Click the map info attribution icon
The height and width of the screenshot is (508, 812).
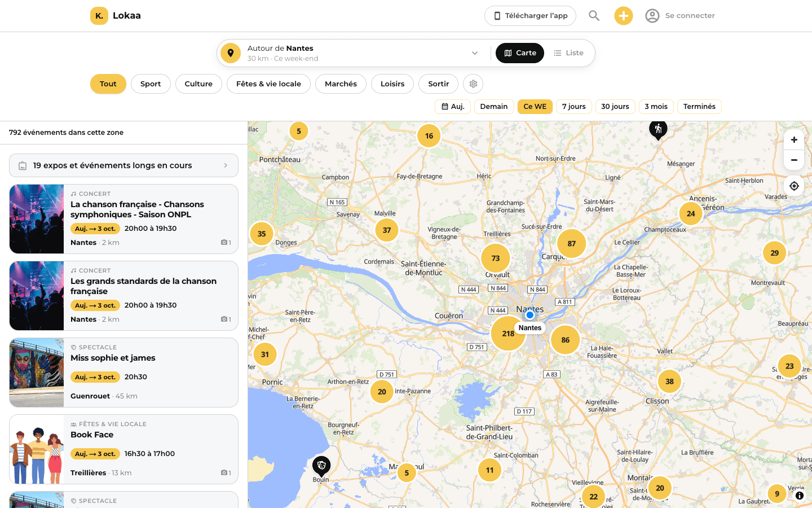coord(800,496)
